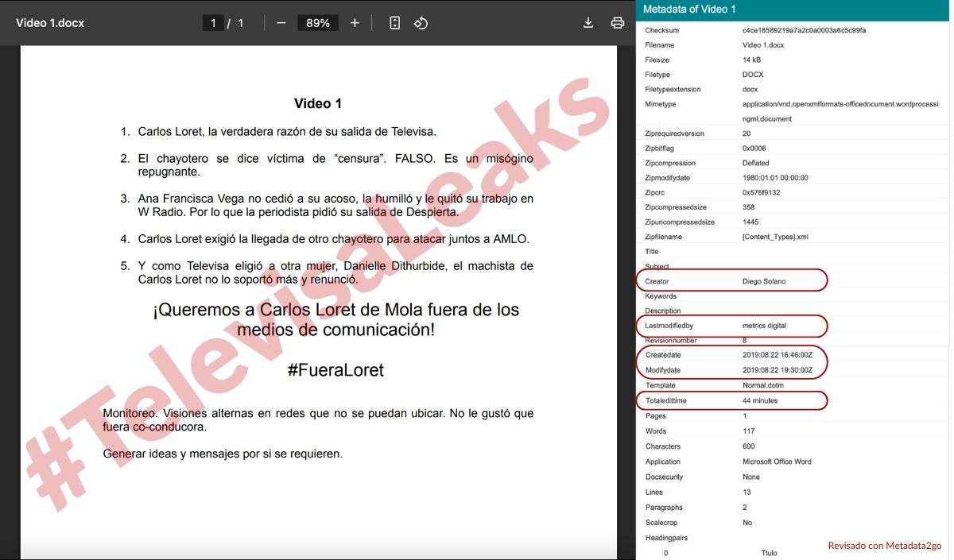Select the Words value 117

pyautogui.click(x=748, y=431)
